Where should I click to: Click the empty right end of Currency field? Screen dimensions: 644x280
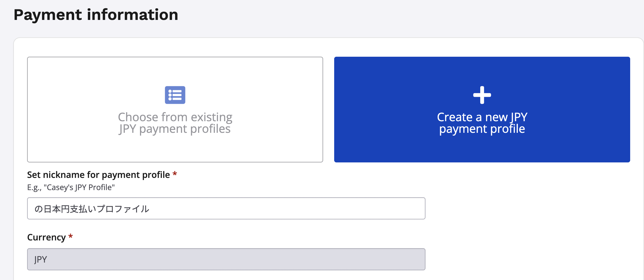401,259
